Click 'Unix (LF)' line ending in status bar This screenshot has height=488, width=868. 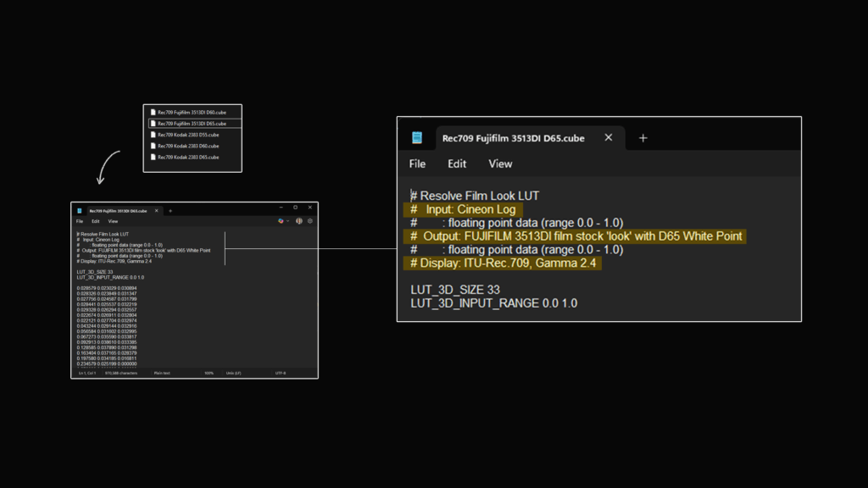click(x=234, y=373)
